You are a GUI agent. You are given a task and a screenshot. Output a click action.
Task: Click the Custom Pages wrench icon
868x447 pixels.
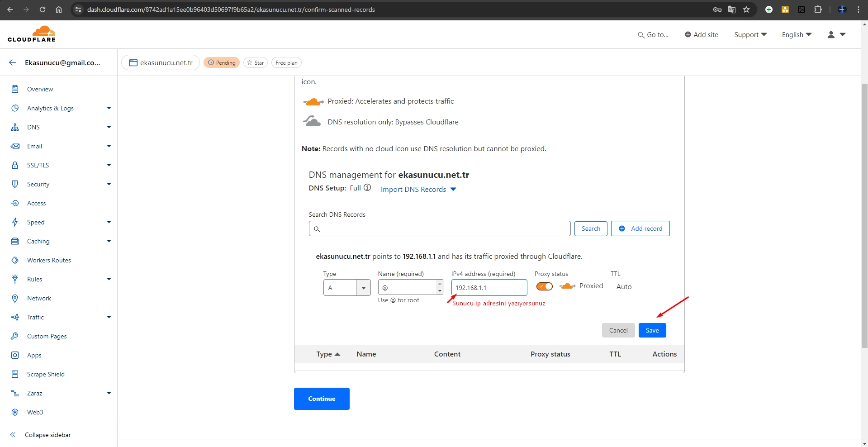coord(15,336)
